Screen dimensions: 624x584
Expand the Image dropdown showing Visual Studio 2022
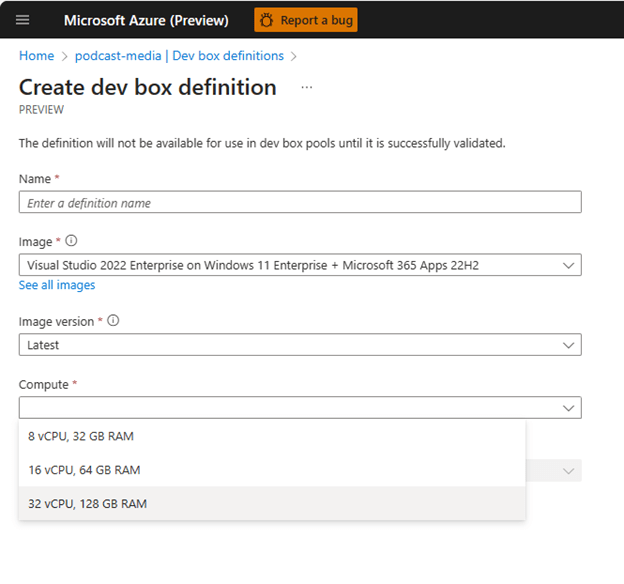click(290, 265)
